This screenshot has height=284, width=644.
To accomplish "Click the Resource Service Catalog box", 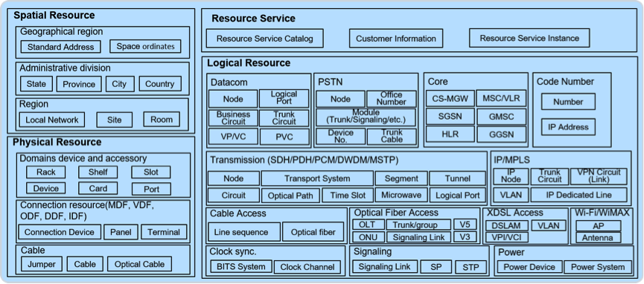I will click(264, 39).
